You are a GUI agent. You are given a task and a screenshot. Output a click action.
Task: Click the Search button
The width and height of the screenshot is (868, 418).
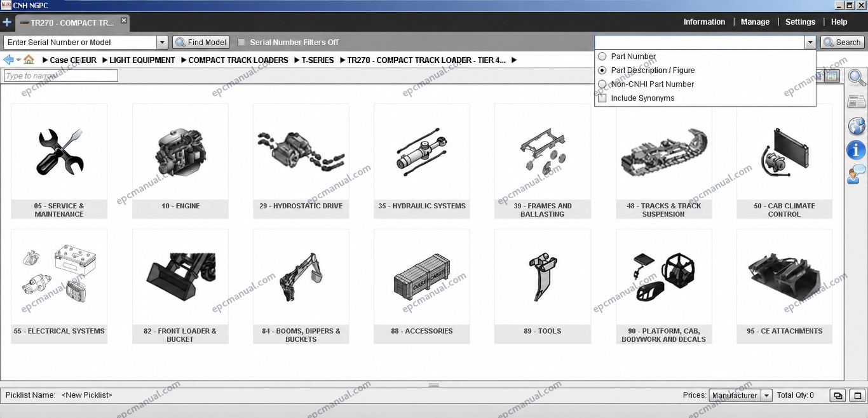(843, 43)
